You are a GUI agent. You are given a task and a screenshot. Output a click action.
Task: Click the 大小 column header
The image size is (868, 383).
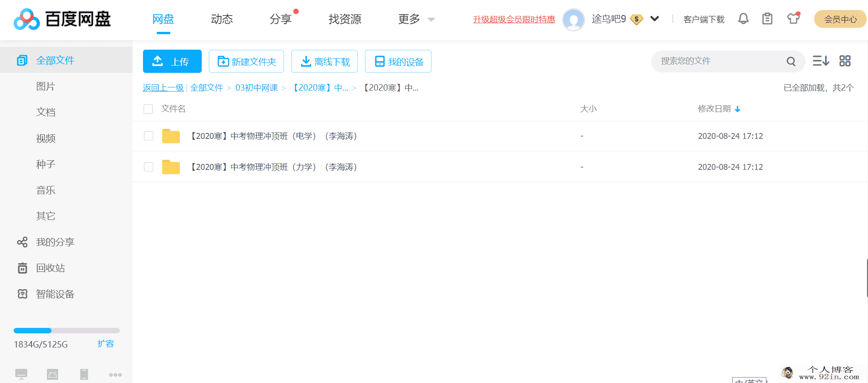pyautogui.click(x=588, y=109)
